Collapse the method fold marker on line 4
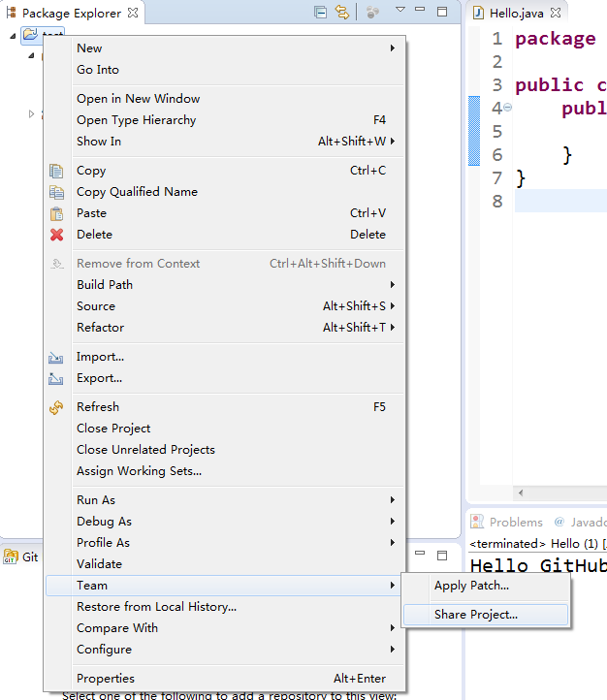The height and width of the screenshot is (700, 607). tap(508, 108)
